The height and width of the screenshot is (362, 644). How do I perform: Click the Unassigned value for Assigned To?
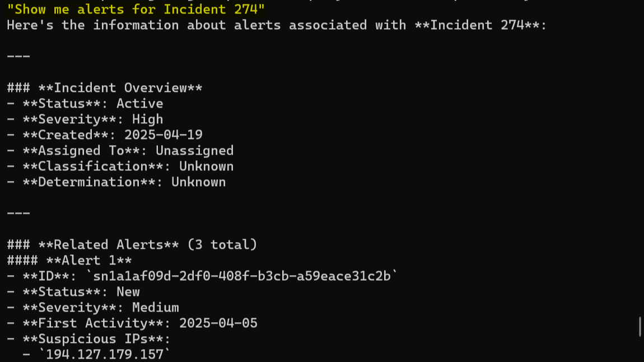click(194, 151)
